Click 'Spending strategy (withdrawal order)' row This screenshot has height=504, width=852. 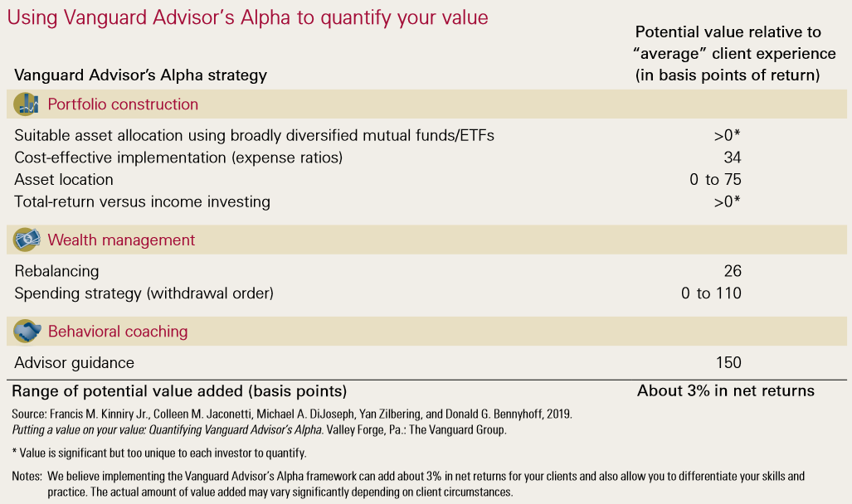point(144,293)
